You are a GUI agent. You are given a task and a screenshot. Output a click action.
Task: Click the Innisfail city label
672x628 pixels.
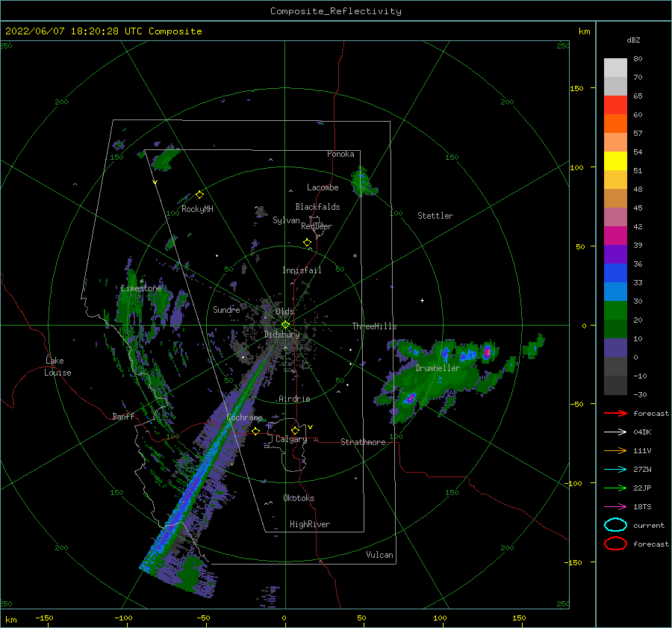coord(302,270)
